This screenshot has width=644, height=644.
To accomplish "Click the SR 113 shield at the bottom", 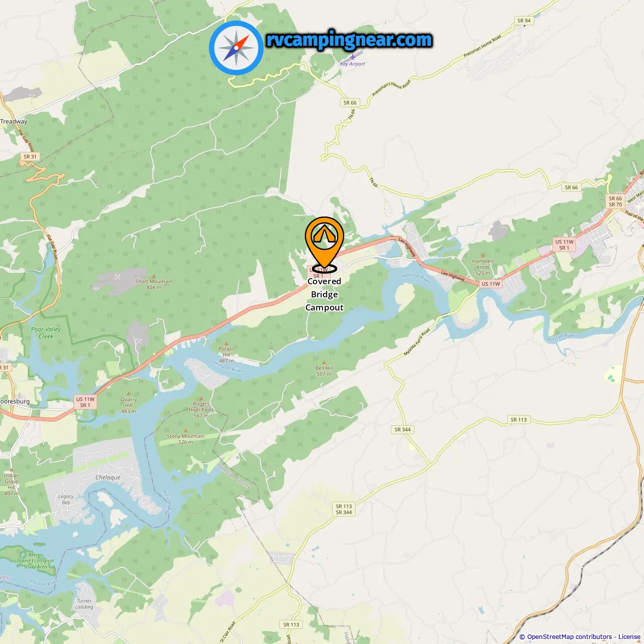I will pyautogui.click(x=291, y=624).
